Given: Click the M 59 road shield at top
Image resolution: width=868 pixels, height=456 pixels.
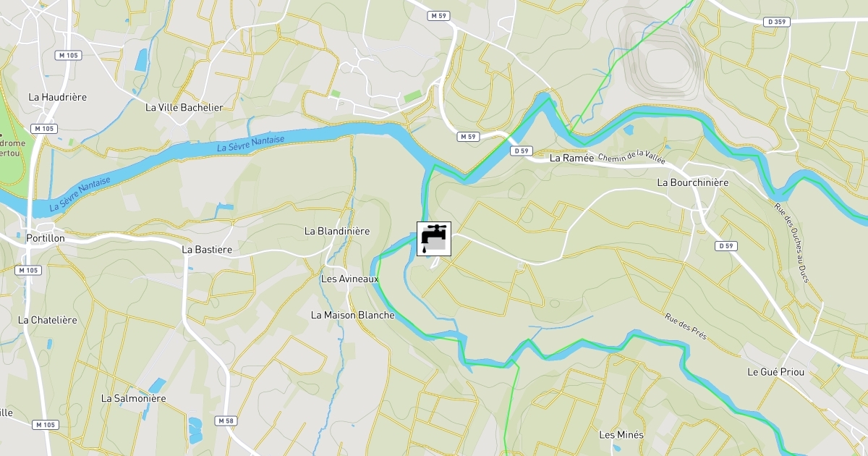Looking at the screenshot, I should [437, 15].
